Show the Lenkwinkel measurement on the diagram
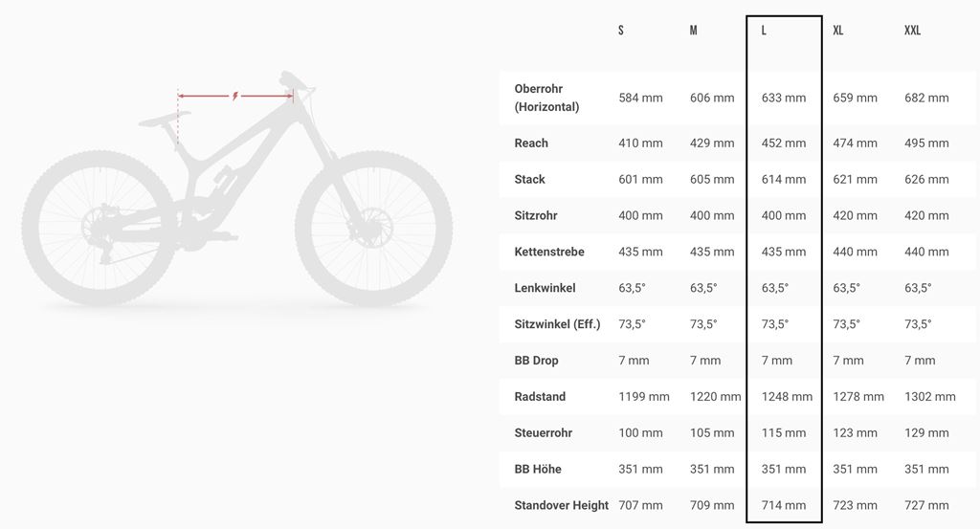The height and width of the screenshot is (529, 980). (x=545, y=288)
